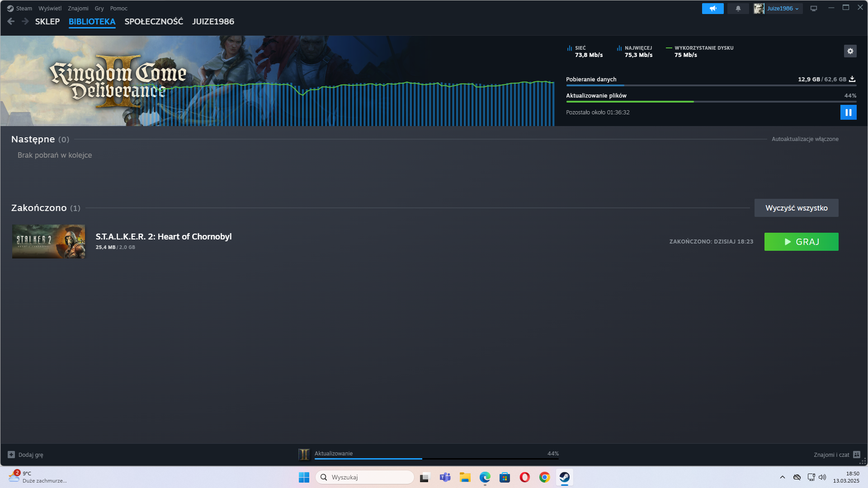868x488 pixels.
Task: Open File Explorer from taskbar
Action: point(465,477)
